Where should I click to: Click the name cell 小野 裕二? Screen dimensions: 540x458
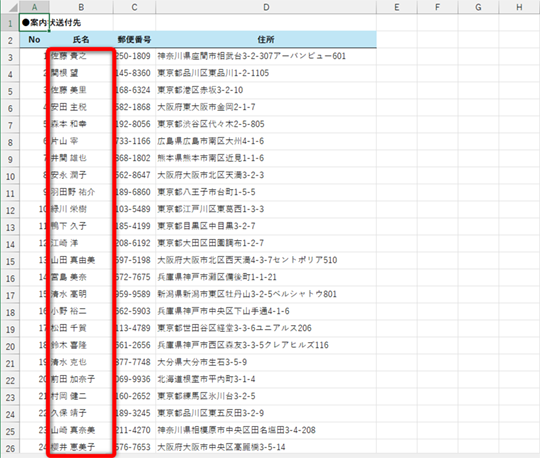tap(81, 311)
